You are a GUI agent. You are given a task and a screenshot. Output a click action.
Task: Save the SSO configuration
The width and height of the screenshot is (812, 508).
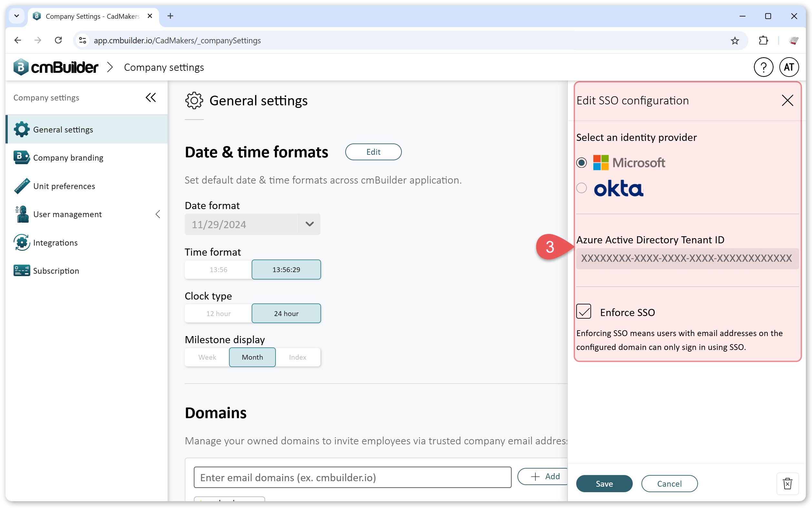[x=604, y=483]
